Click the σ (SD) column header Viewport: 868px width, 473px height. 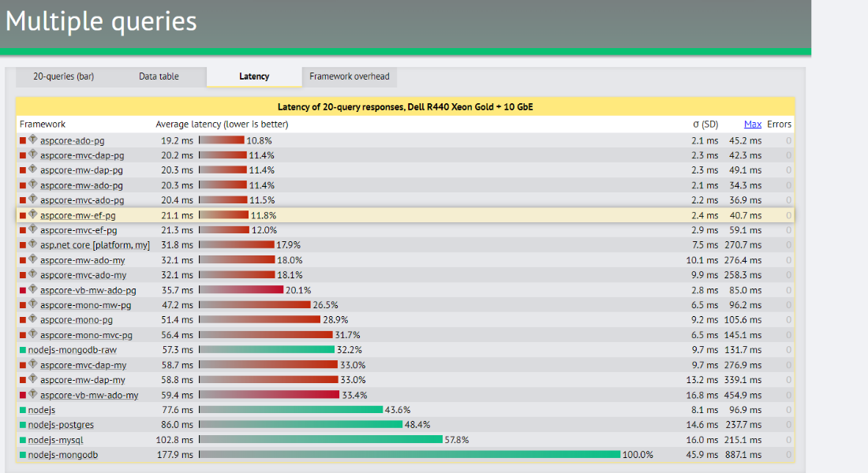[x=705, y=124]
